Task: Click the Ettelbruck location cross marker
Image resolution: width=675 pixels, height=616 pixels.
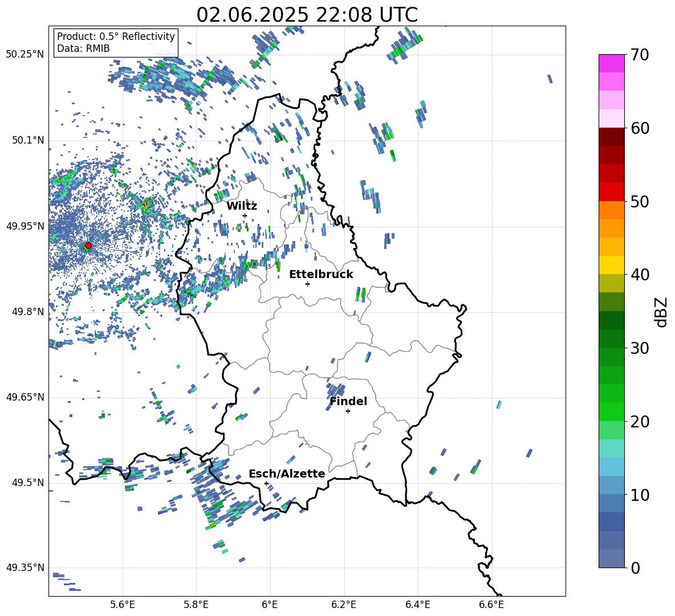Action: (x=307, y=284)
